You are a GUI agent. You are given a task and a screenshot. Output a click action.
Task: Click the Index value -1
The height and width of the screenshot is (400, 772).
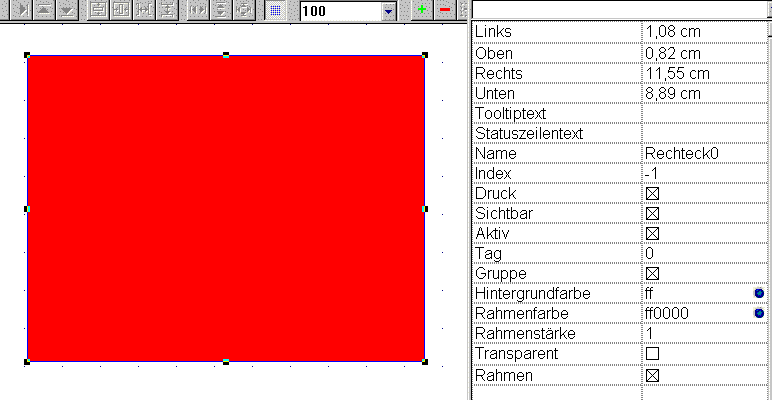(x=651, y=173)
